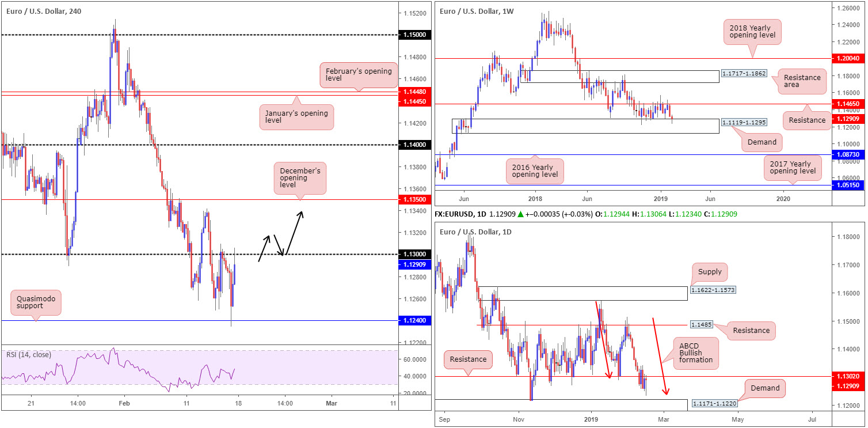Select the black 1.13000 round-number label
The height and width of the screenshot is (428, 868).
[x=416, y=255]
